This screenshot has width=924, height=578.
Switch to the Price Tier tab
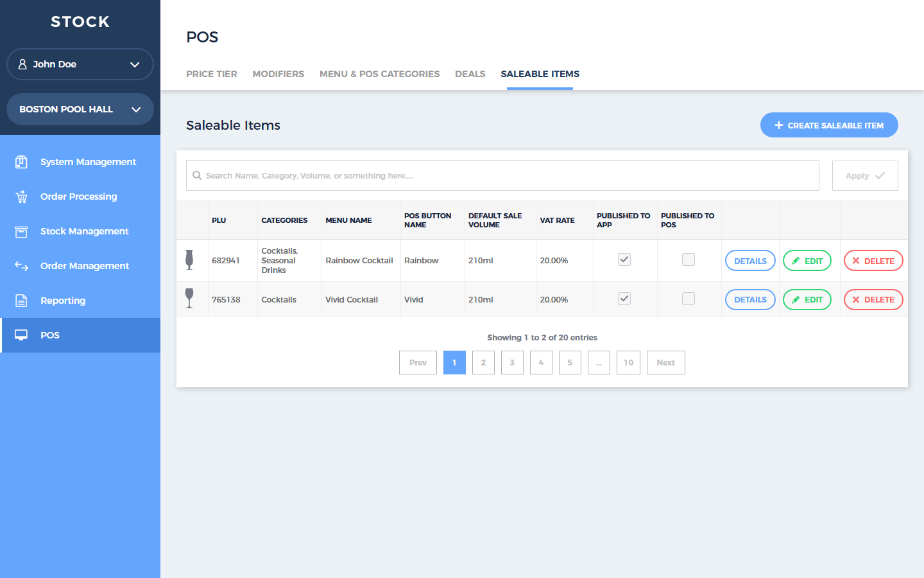211,74
